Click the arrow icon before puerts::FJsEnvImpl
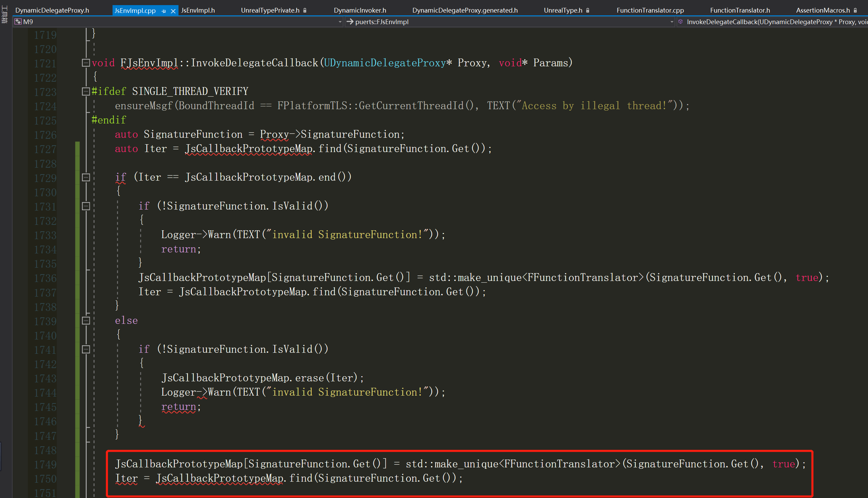The width and height of the screenshot is (868, 498). 350,21
